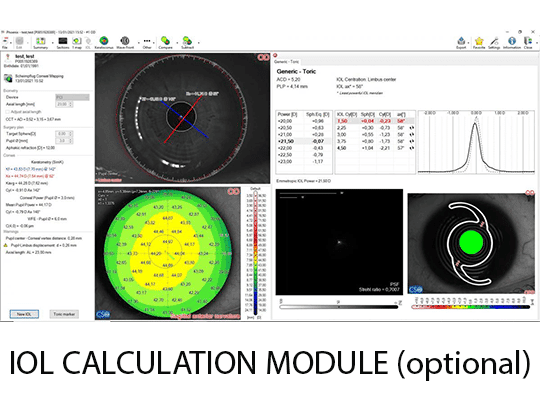Expand the Summary dropdown arrow
The height and width of the screenshot is (400, 540).
coord(53,43)
